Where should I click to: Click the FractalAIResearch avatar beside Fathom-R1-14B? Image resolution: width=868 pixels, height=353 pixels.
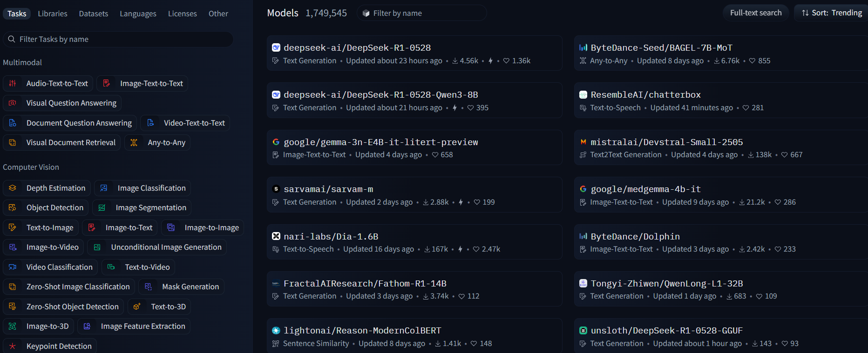pos(276,283)
